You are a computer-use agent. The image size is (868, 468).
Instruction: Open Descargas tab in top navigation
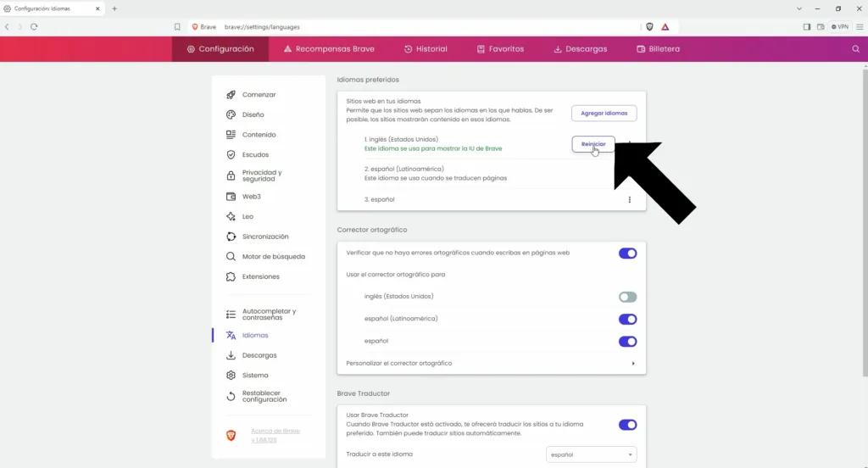580,48
